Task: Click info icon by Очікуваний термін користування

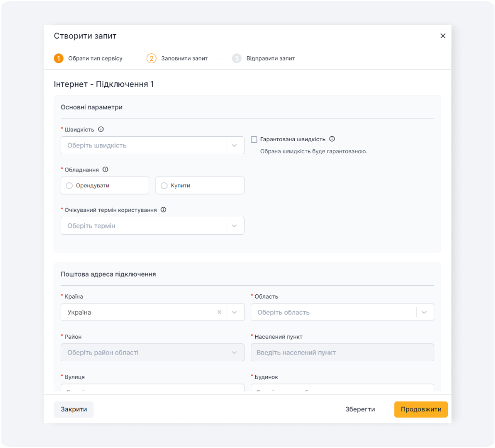Action: 163,210
